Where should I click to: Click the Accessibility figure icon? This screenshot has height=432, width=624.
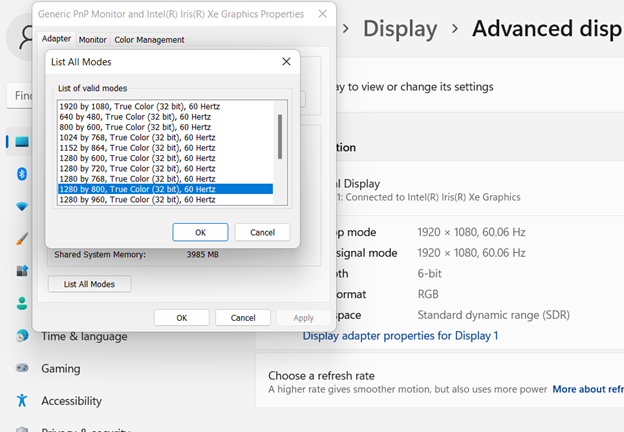click(x=21, y=400)
